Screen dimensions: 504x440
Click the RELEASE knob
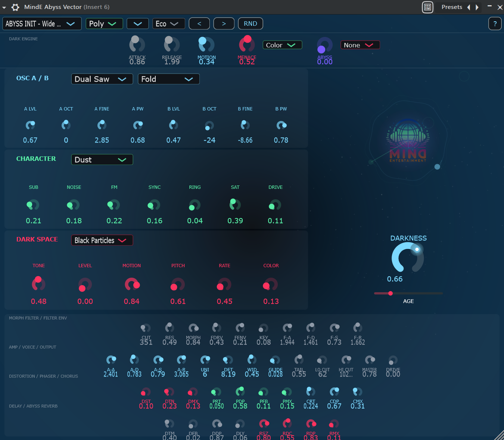[x=172, y=44]
